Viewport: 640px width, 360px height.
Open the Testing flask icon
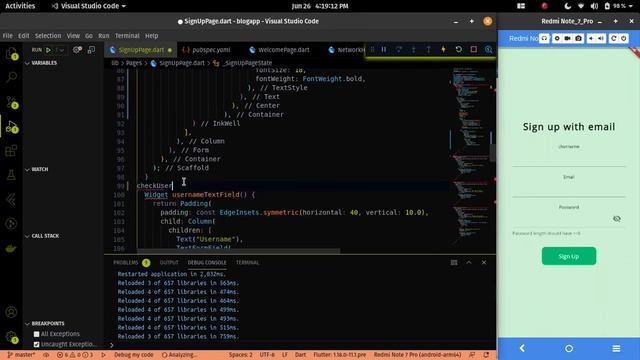(x=11, y=175)
